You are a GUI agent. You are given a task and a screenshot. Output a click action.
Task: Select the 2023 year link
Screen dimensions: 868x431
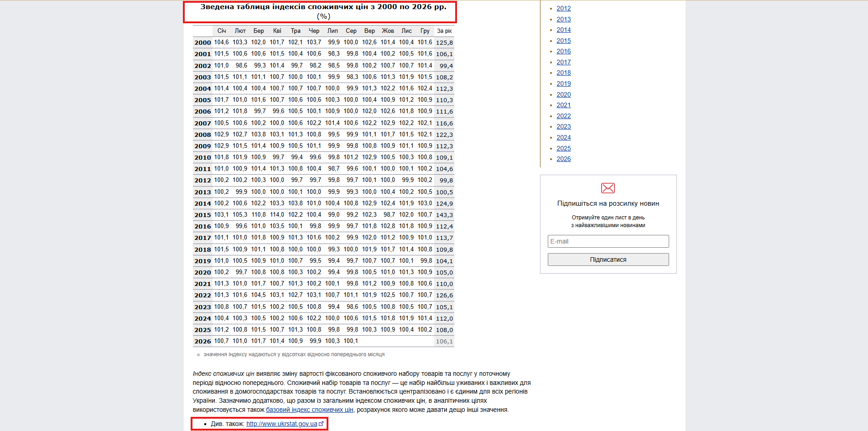tap(563, 126)
